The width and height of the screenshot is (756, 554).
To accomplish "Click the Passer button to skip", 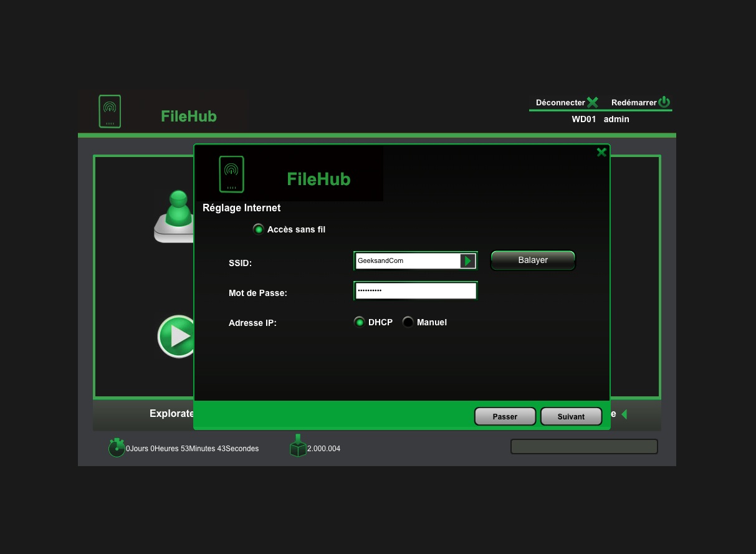I will (505, 416).
